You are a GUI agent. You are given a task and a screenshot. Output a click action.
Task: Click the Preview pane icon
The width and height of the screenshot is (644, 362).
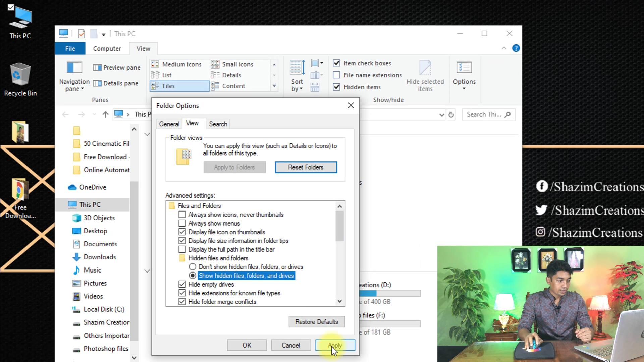[97, 68]
